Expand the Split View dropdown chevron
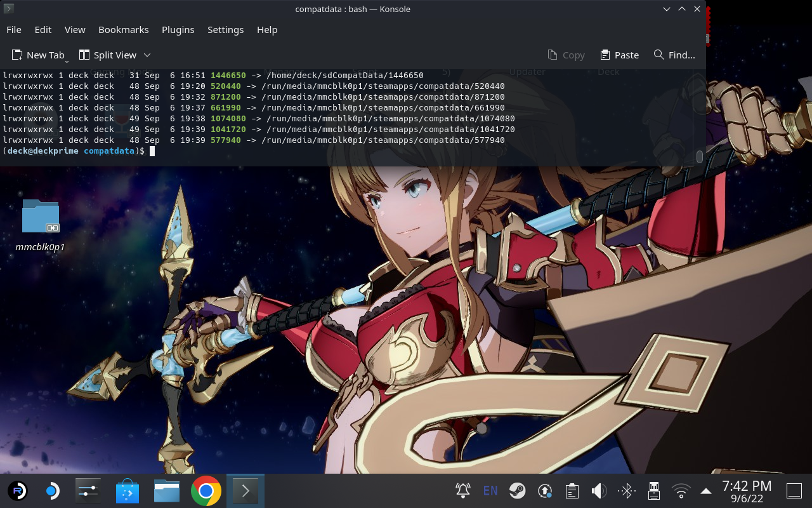The width and height of the screenshot is (812, 508). coord(147,55)
